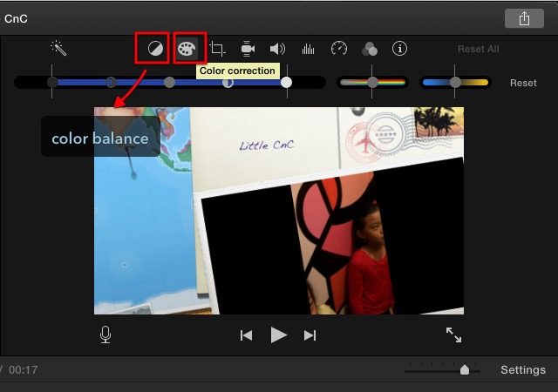
Task: Open the speed speedometer icon
Action: point(339,49)
